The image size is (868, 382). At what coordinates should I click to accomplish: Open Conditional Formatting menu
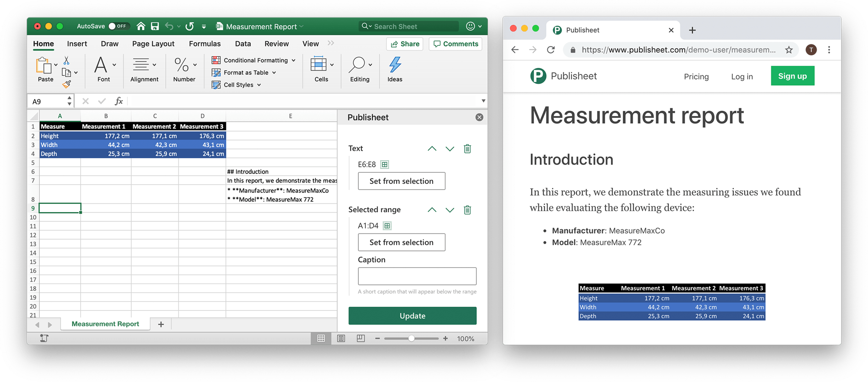pyautogui.click(x=254, y=60)
